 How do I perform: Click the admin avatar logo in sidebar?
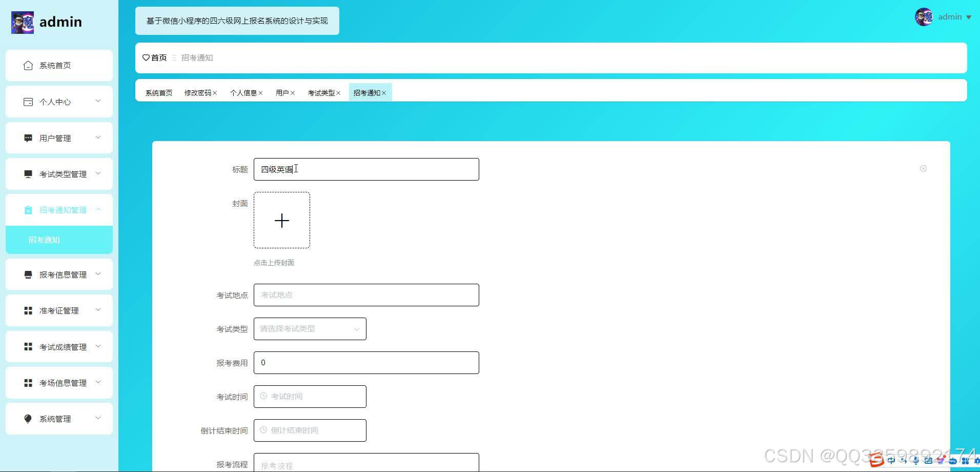coord(23,22)
